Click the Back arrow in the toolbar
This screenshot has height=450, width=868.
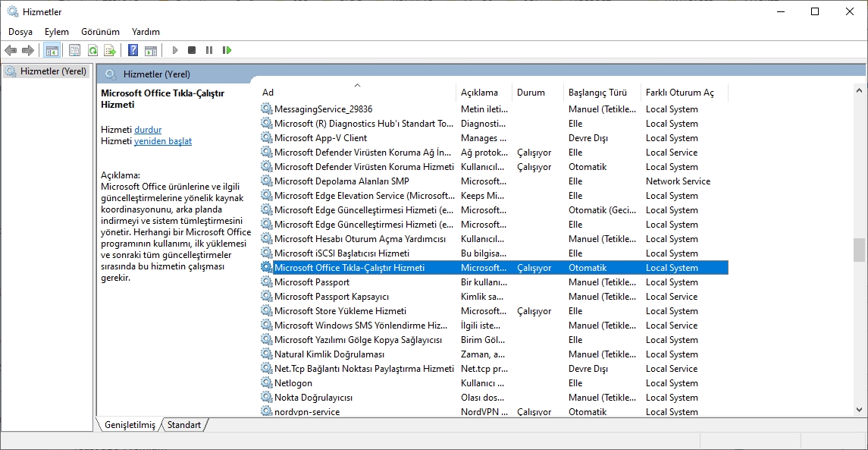point(11,50)
